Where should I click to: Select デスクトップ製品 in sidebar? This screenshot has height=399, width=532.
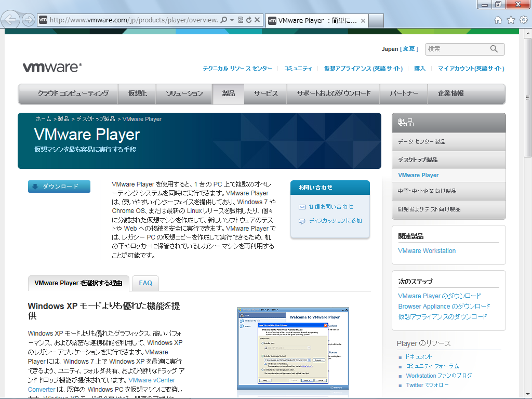[448, 160]
